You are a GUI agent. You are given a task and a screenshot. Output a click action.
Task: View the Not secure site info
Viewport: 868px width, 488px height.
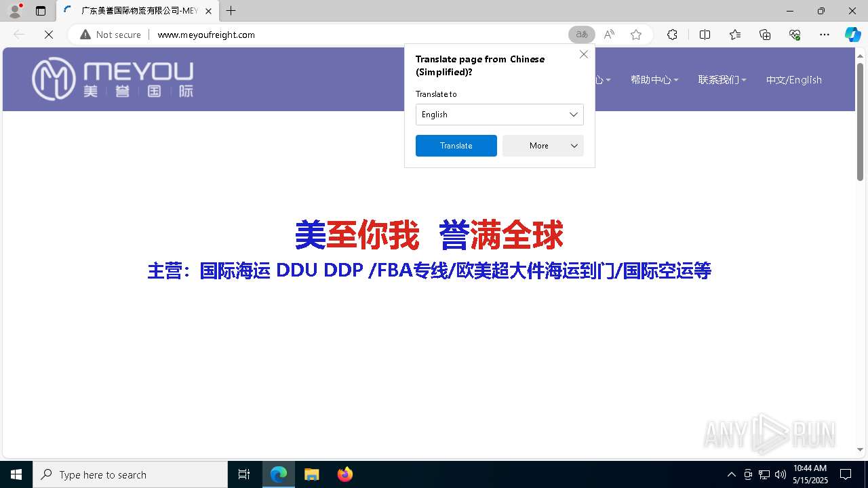111,35
